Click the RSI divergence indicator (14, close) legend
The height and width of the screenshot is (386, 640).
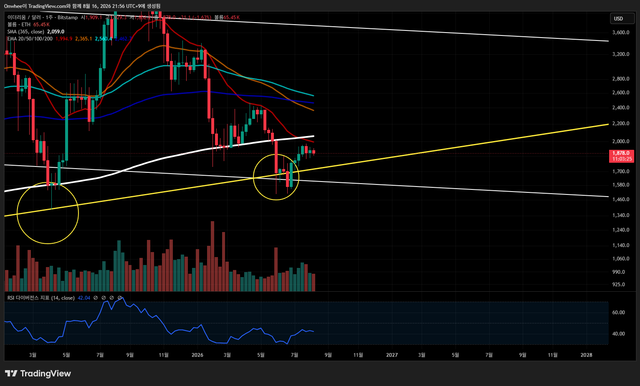[x=41, y=298]
